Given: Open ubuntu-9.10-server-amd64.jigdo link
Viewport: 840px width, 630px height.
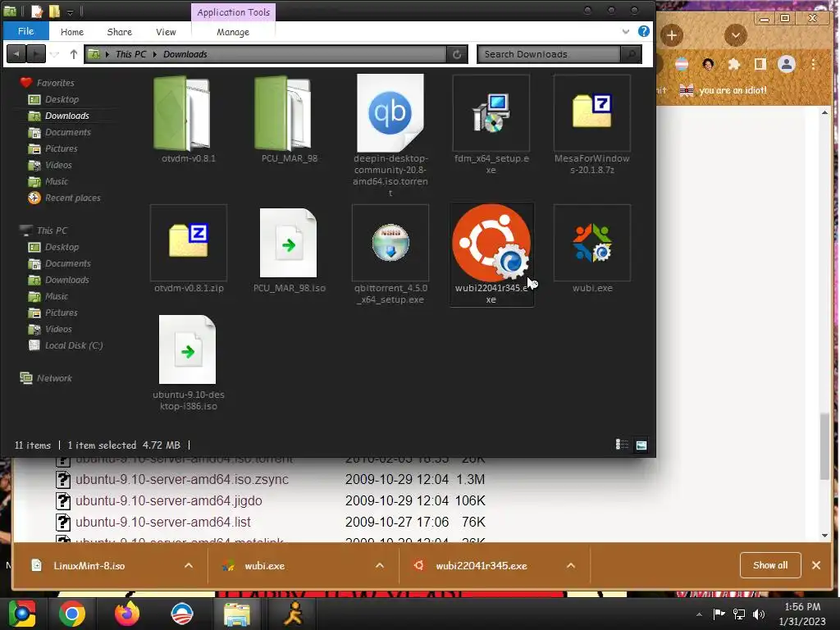Looking at the screenshot, I should [169, 500].
